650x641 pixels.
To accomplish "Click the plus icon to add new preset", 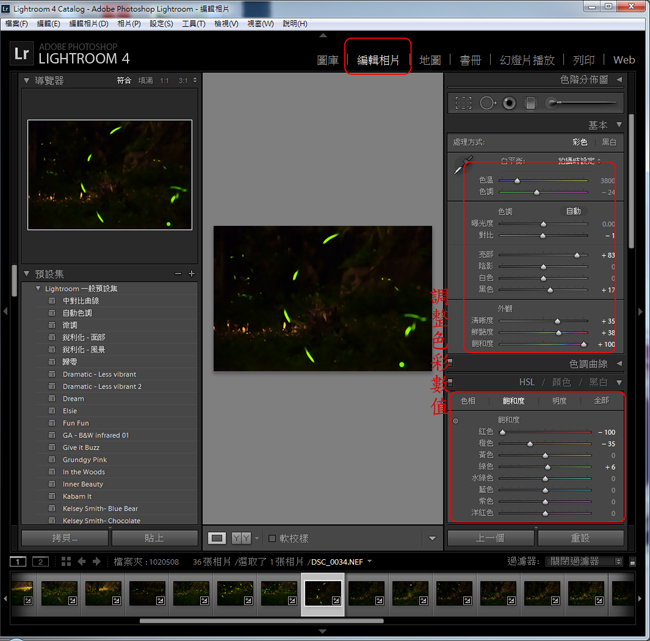I will (192, 274).
